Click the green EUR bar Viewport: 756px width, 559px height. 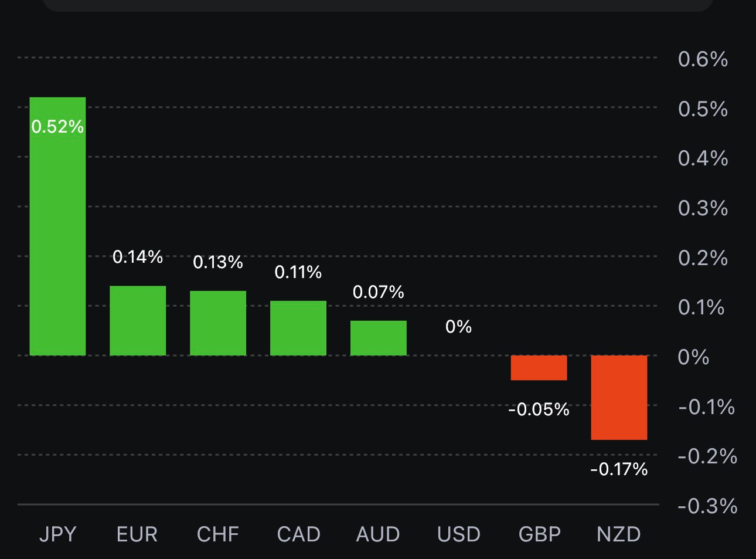(138, 320)
